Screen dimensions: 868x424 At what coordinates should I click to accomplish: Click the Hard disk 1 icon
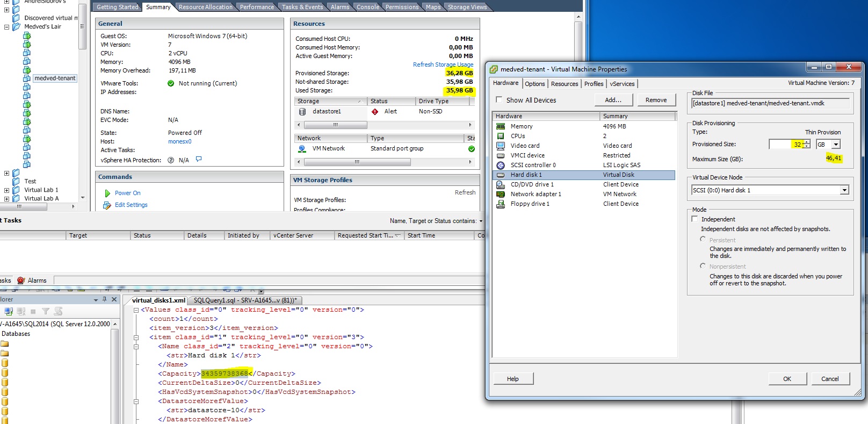tap(501, 175)
